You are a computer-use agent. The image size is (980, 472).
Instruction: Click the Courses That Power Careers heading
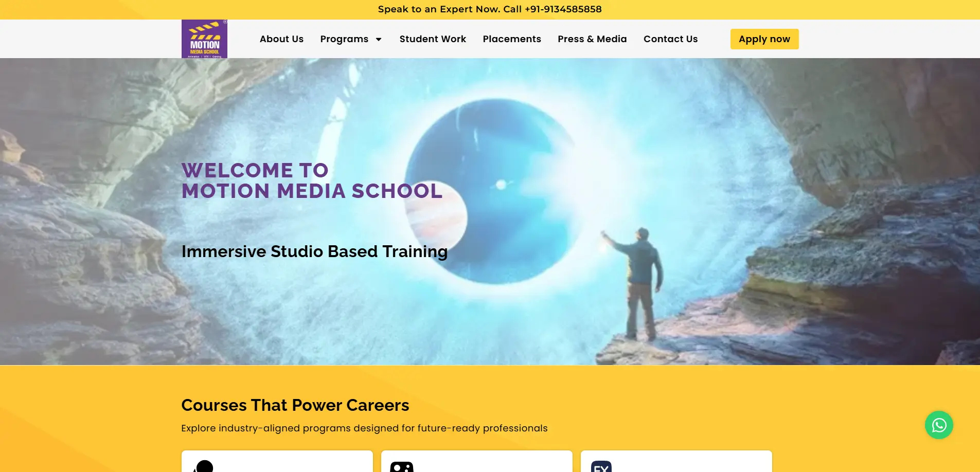tap(295, 405)
